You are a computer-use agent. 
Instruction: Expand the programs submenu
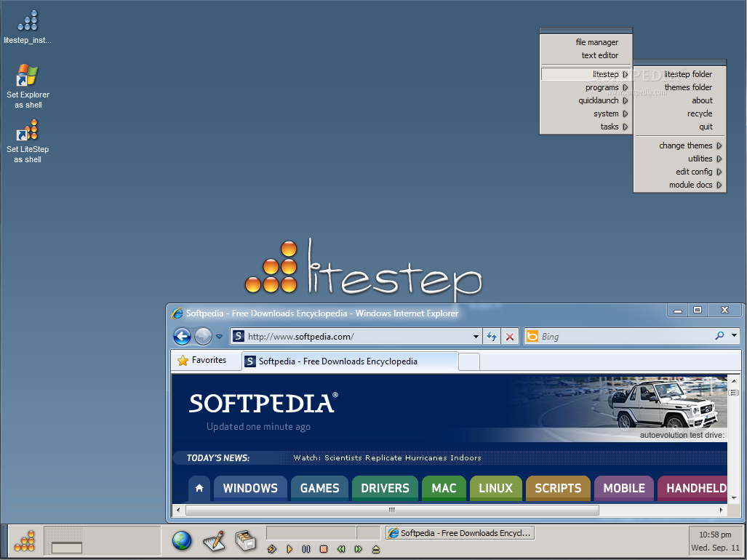[586, 87]
